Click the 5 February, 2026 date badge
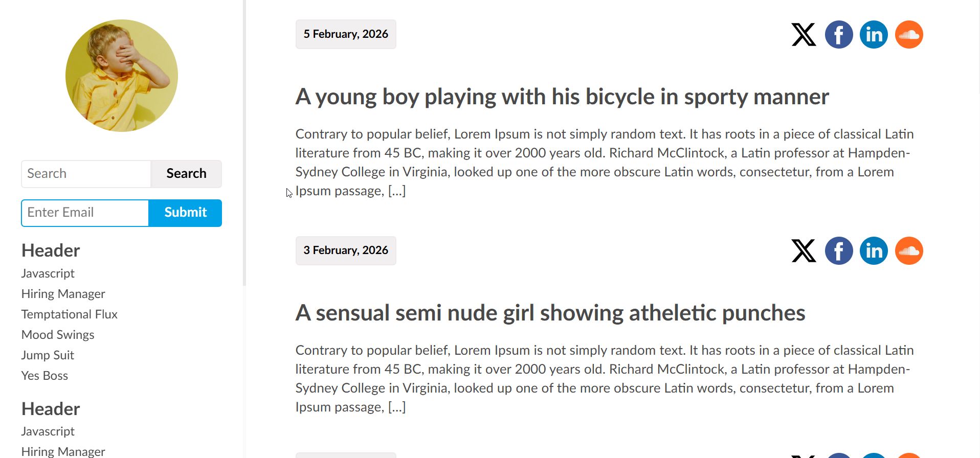The image size is (980, 458). [346, 34]
